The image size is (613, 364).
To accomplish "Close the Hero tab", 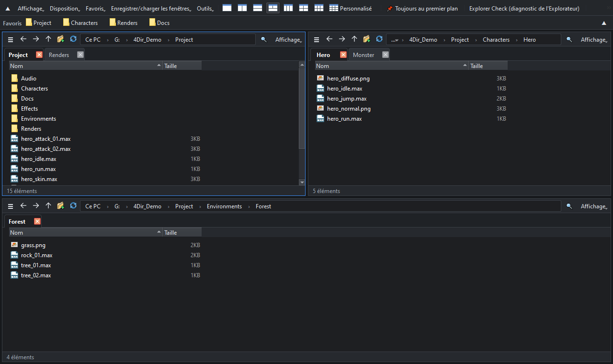I will pyautogui.click(x=343, y=55).
